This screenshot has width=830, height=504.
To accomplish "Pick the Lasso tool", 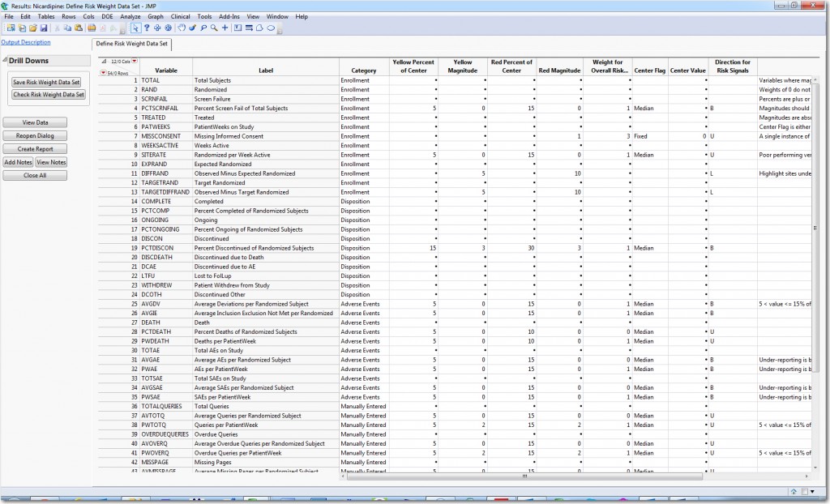I will pos(203,28).
